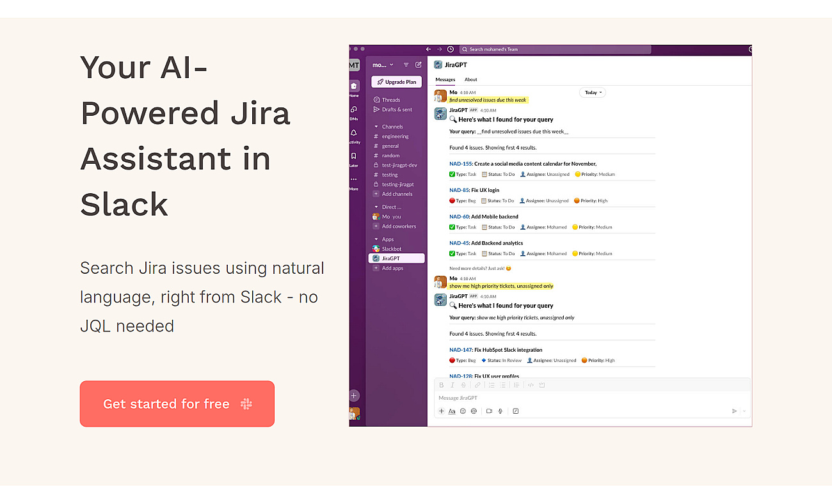The image size is (832, 504).
Task: Toggle bold formatting in message composer
Action: point(441,385)
